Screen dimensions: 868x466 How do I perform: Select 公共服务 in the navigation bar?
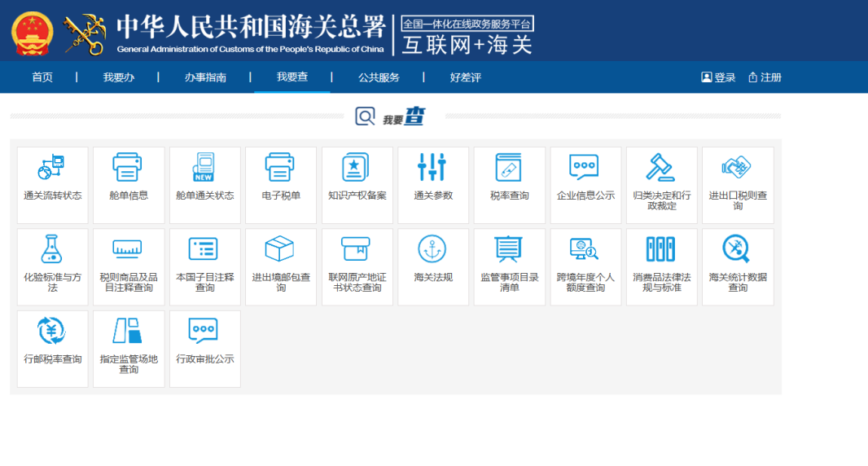[x=379, y=77]
